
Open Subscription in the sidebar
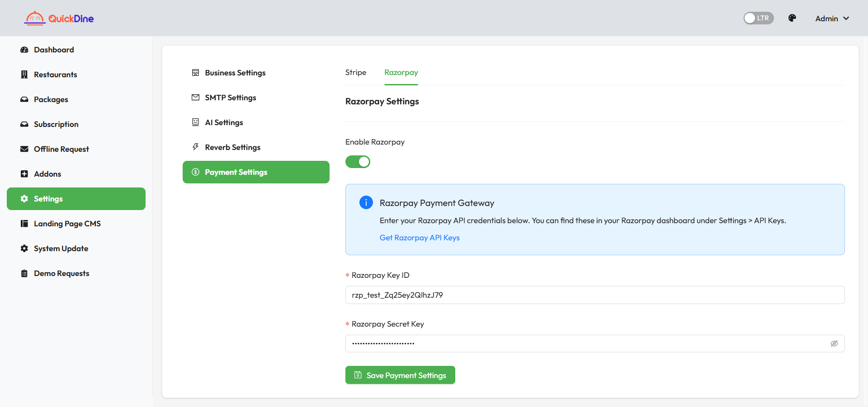[76, 124]
